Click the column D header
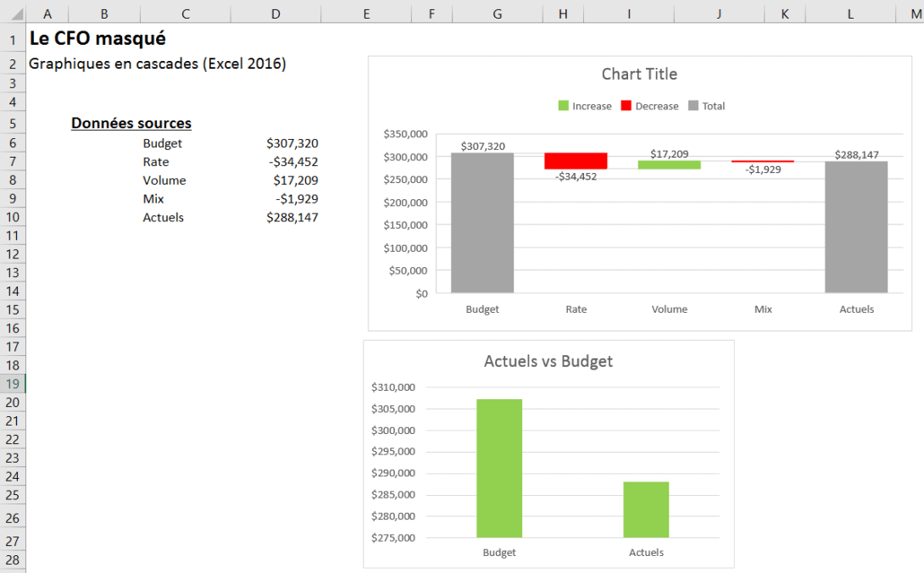The height and width of the screenshot is (573, 924). (275, 13)
